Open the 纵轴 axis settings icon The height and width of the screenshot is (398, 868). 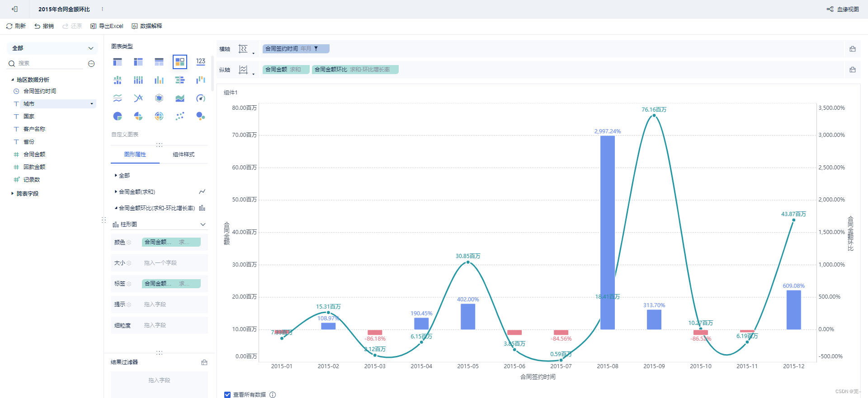pyautogui.click(x=246, y=70)
